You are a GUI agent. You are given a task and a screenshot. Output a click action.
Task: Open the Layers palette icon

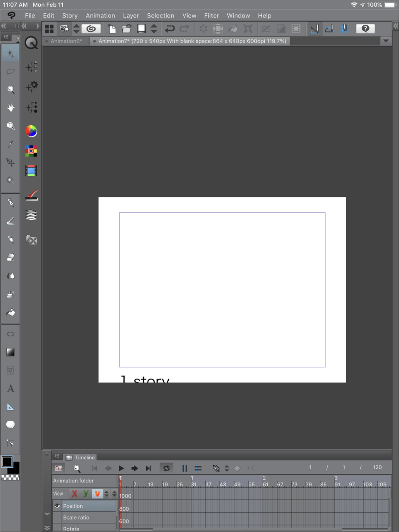[31, 215]
